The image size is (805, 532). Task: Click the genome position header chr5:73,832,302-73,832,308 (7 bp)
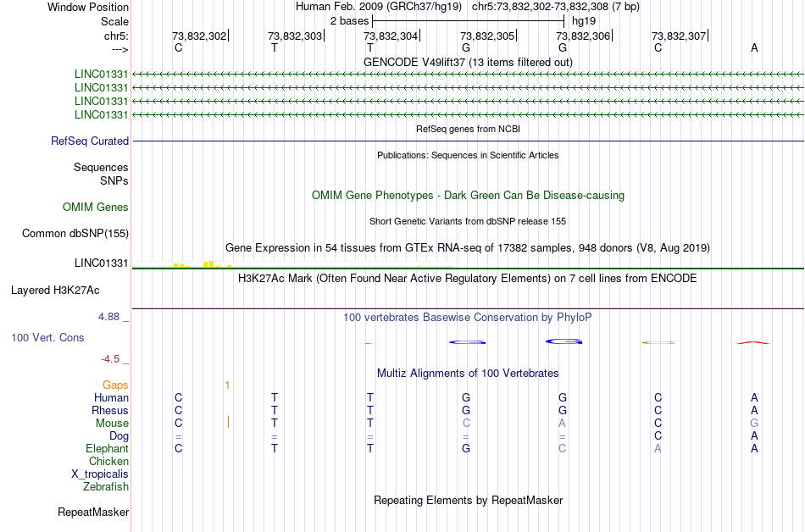pyautogui.click(x=556, y=7)
